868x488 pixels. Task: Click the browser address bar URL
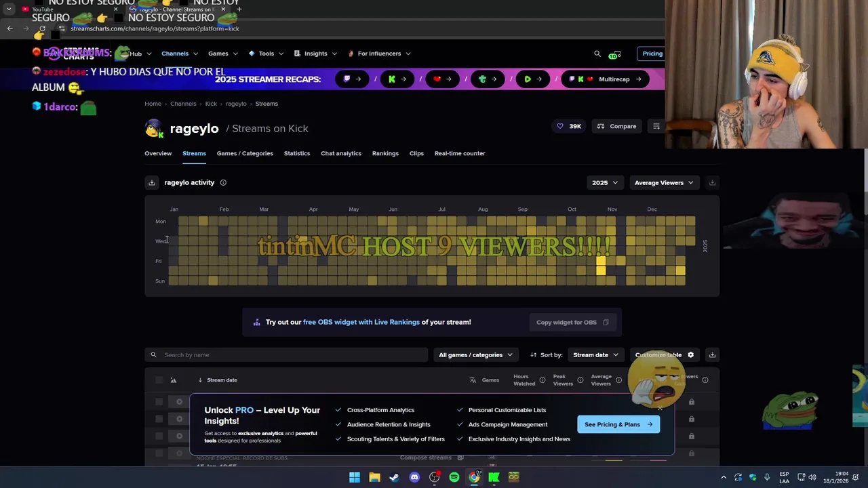(x=155, y=28)
